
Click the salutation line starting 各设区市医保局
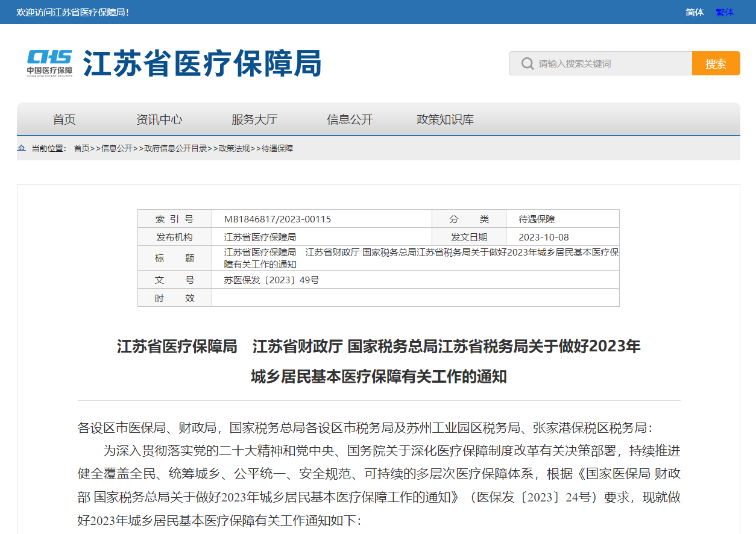365,428
